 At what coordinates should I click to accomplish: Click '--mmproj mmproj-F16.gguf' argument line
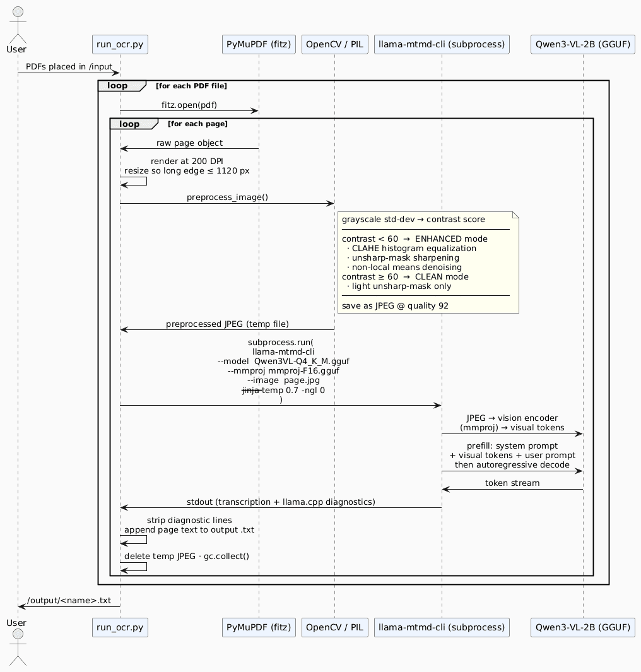click(283, 371)
